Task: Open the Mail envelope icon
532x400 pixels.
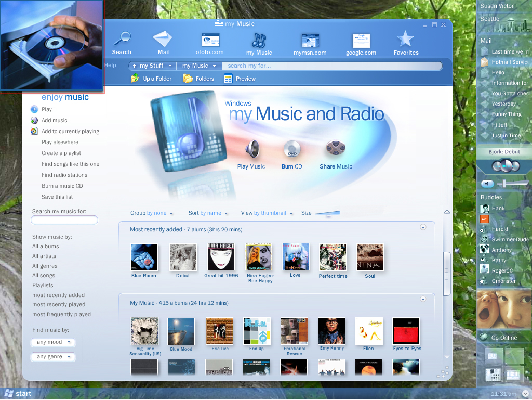Action: (x=163, y=38)
